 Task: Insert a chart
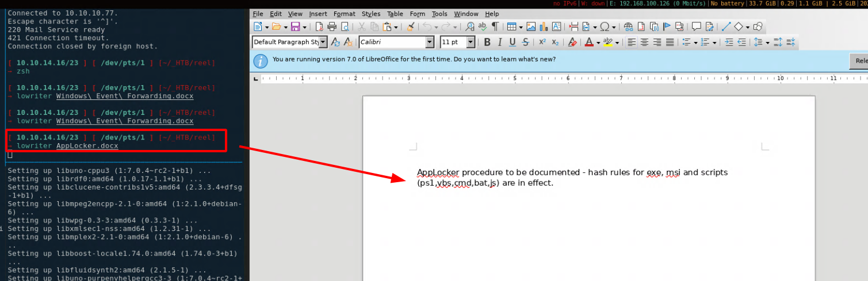pyautogui.click(x=544, y=26)
